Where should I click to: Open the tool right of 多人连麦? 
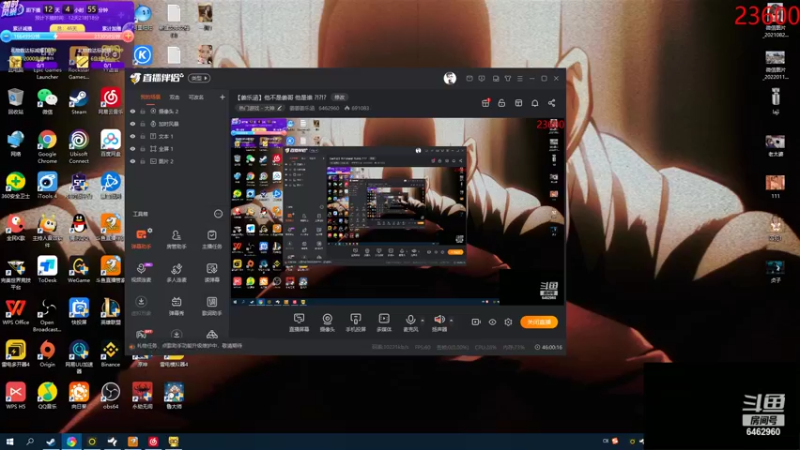212,272
